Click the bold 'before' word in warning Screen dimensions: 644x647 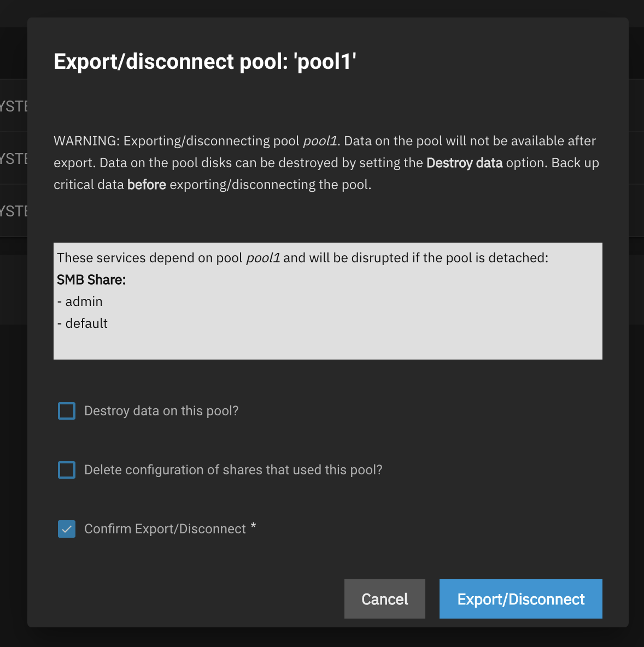pyautogui.click(x=147, y=185)
